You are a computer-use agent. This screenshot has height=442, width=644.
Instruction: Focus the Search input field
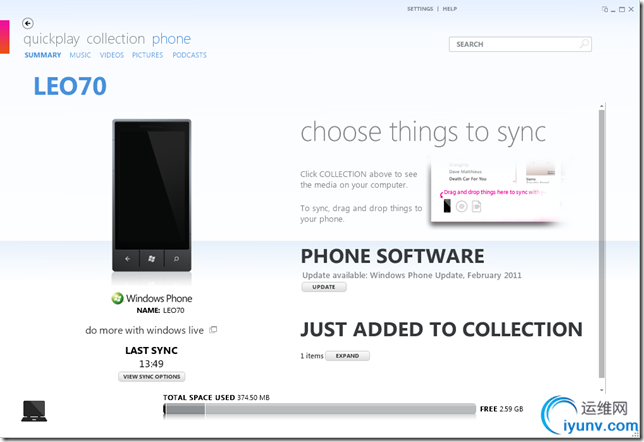[x=520, y=44]
